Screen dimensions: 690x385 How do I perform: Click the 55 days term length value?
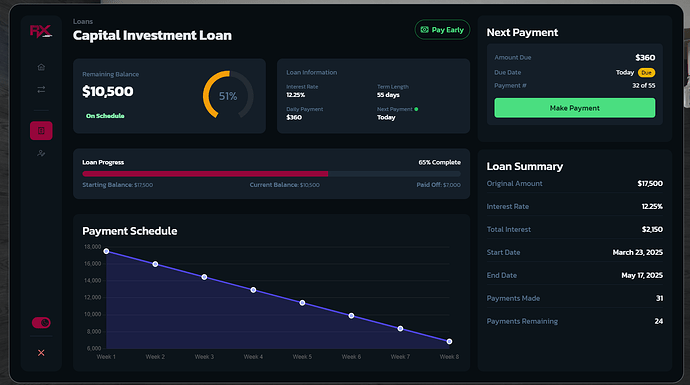(388, 95)
